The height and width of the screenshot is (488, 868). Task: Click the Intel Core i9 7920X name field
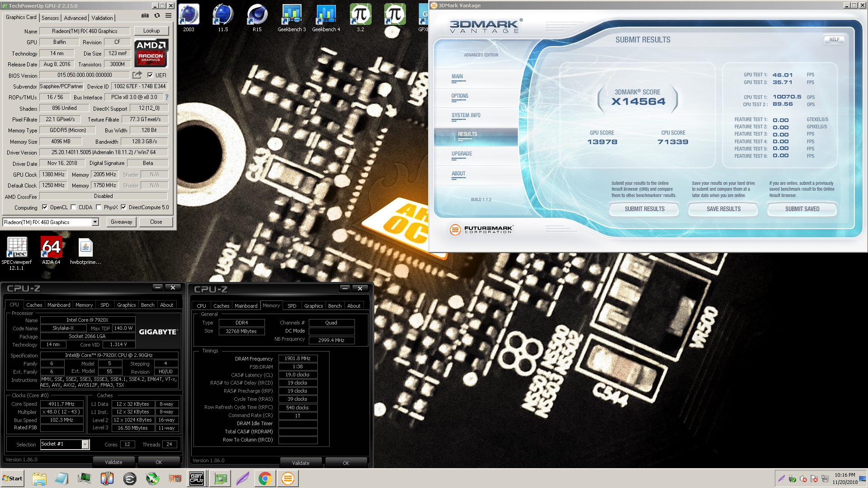(x=87, y=320)
